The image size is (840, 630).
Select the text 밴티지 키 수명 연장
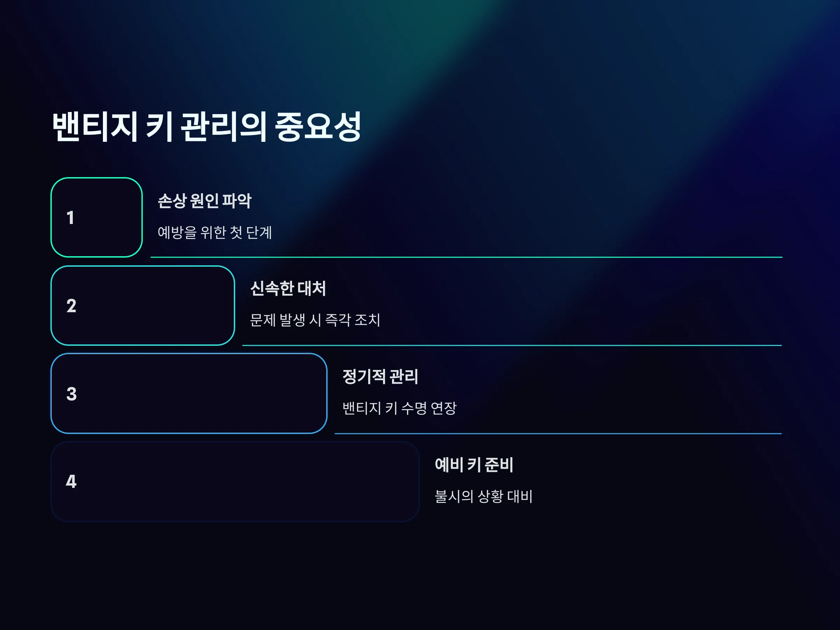click(x=399, y=408)
